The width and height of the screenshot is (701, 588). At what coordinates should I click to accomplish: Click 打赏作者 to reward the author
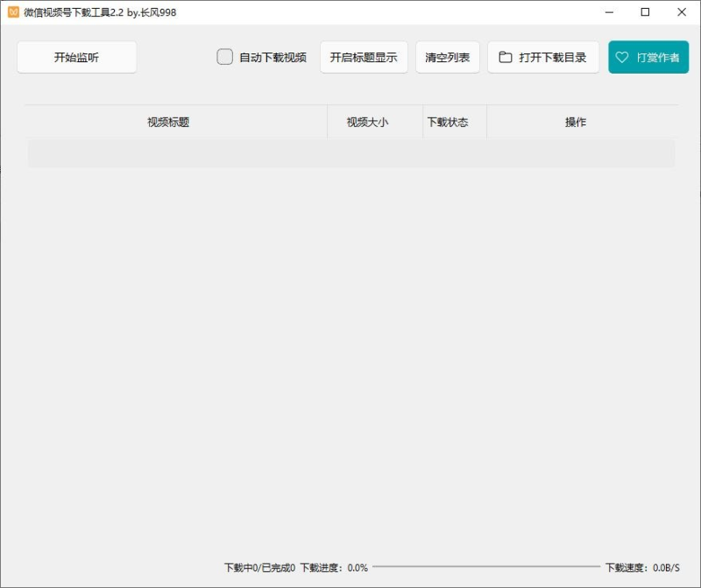click(x=648, y=57)
